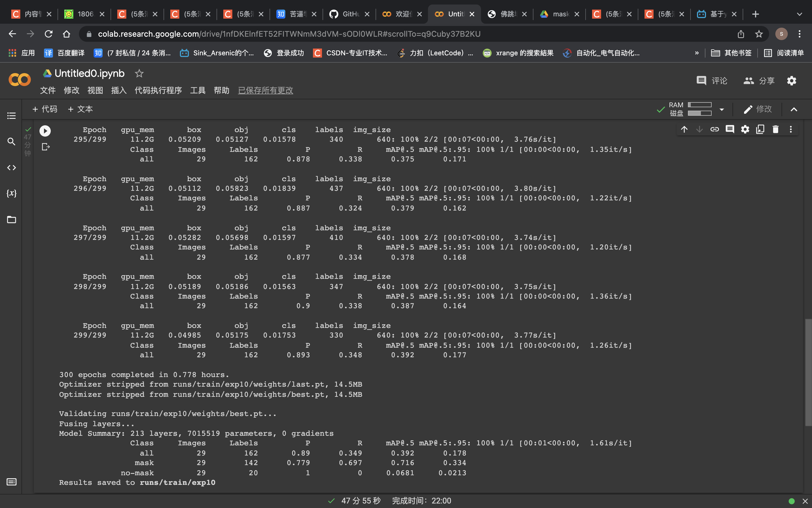Open Chrome profile avatar
Viewport: 812px width, 508px height.
click(x=782, y=34)
